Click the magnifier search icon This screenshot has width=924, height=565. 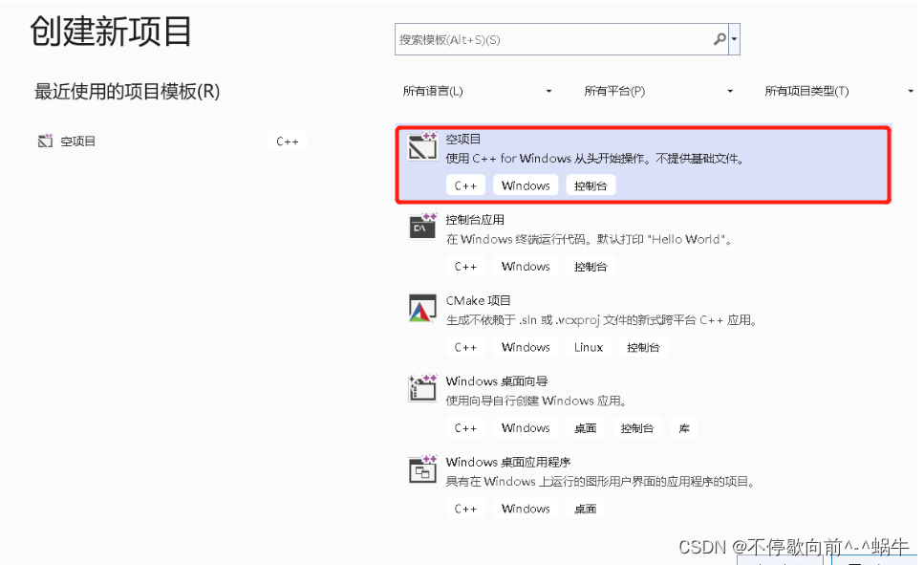tap(719, 39)
